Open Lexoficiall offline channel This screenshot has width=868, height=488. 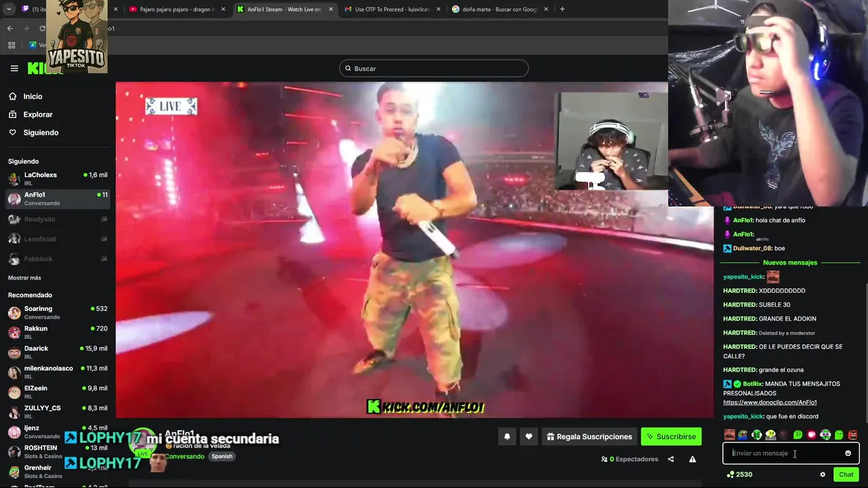pos(57,239)
